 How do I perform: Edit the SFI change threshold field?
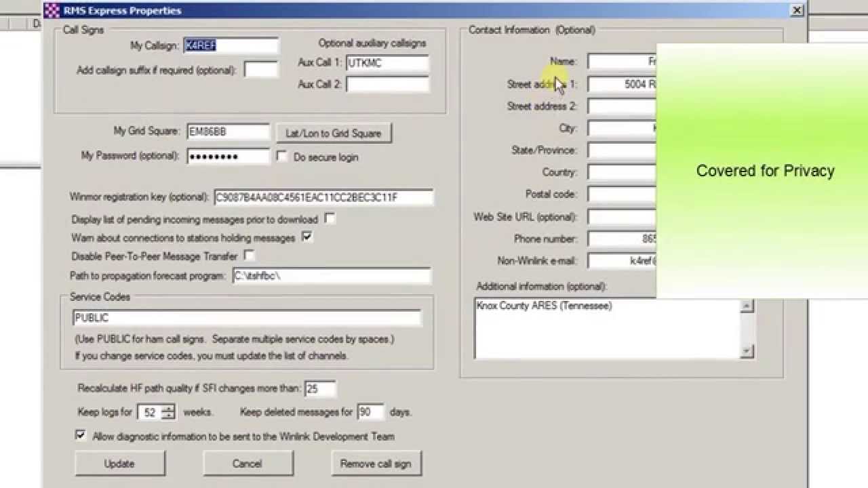pos(320,389)
